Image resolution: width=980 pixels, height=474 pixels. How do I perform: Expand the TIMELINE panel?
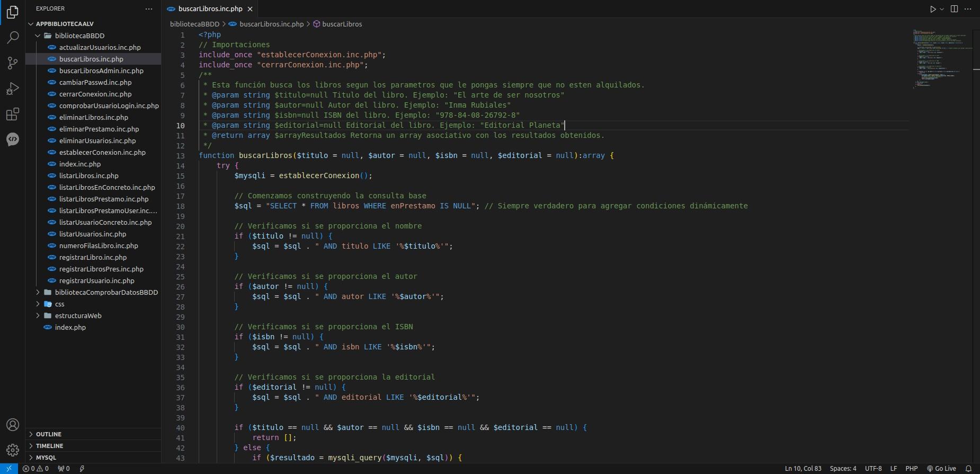click(93, 446)
